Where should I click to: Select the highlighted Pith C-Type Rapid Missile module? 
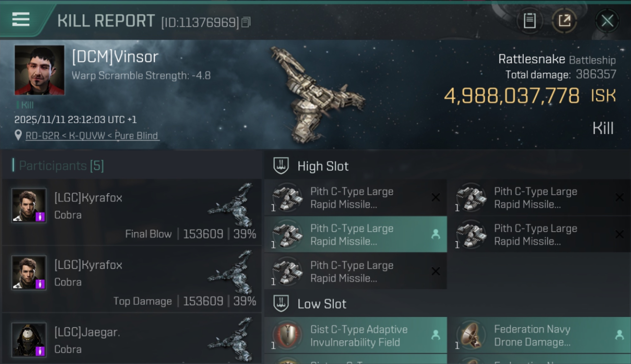pos(356,234)
